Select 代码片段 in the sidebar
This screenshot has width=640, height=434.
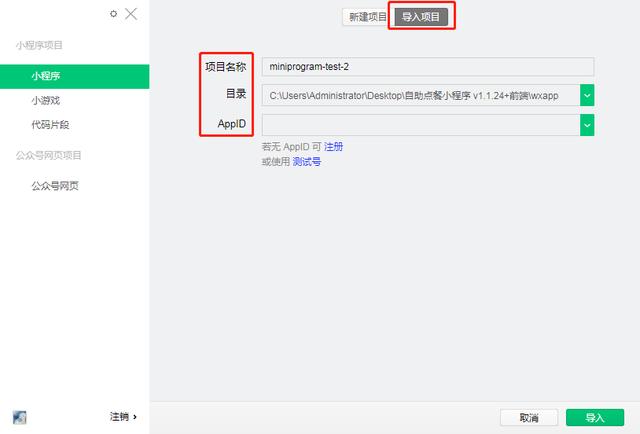pos(50,125)
